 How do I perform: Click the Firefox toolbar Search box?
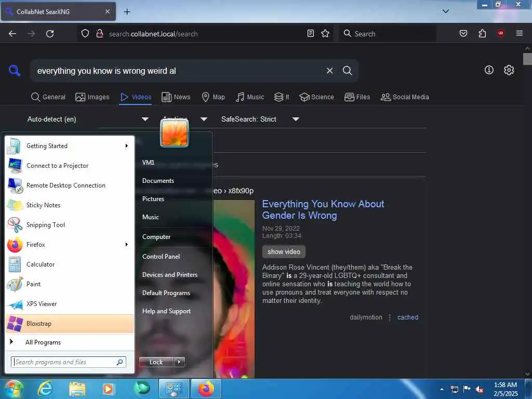388,34
